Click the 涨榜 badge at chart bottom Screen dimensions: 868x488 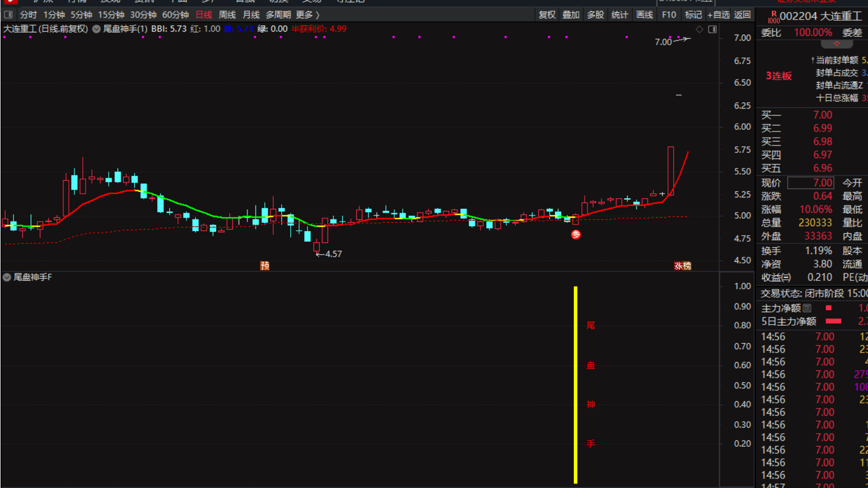(x=682, y=266)
